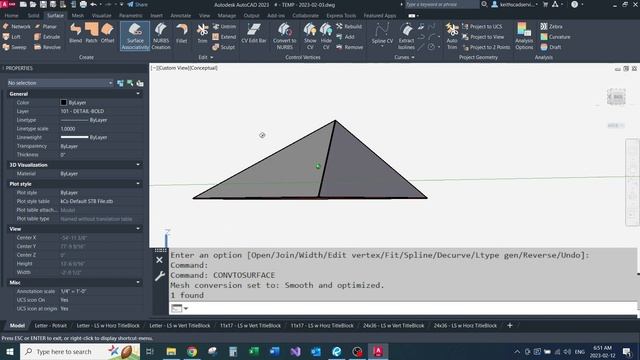The width and height of the screenshot is (640, 360).
Task: Collapse the General properties section
Action: [138, 94]
